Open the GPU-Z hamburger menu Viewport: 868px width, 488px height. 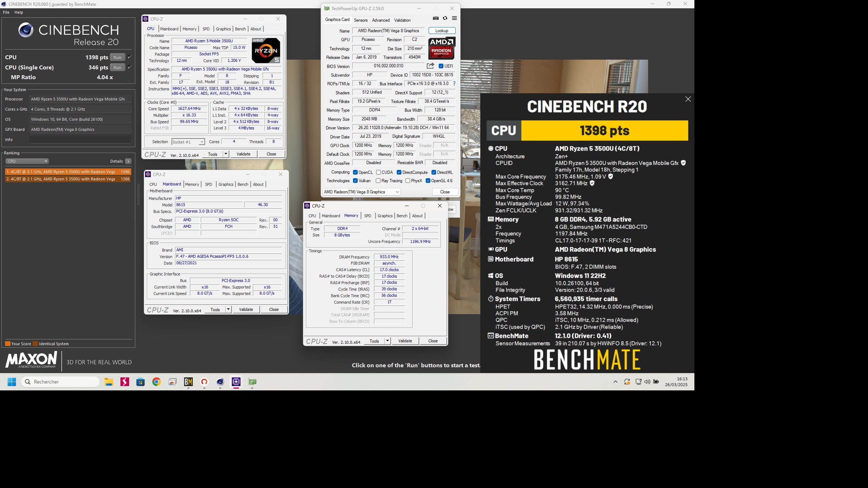point(454,18)
